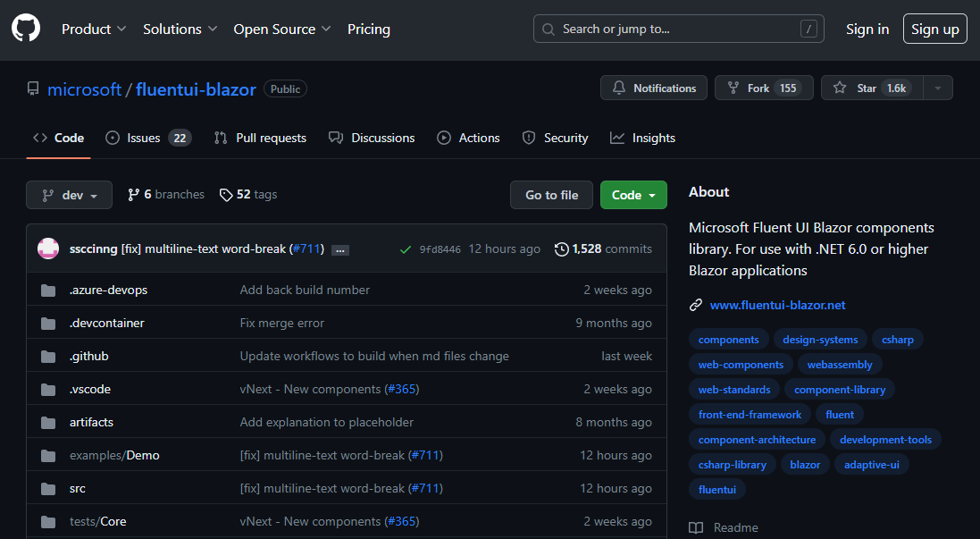
Task: Click folder icon for artifacts row
Action: click(x=48, y=423)
